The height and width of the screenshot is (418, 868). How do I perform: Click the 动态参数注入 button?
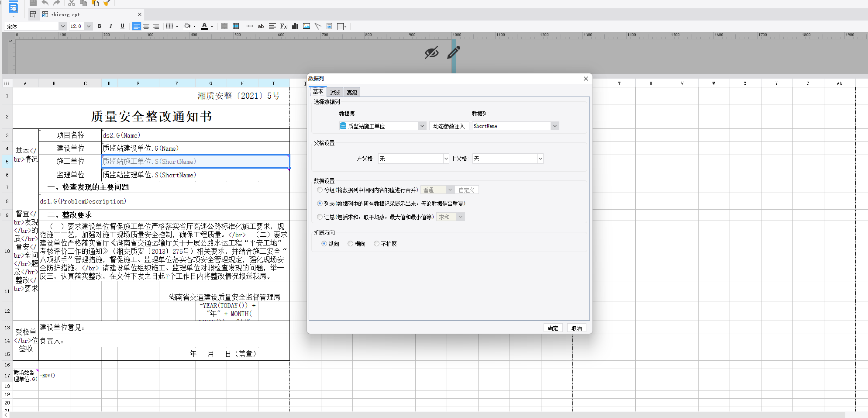[449, 126]
